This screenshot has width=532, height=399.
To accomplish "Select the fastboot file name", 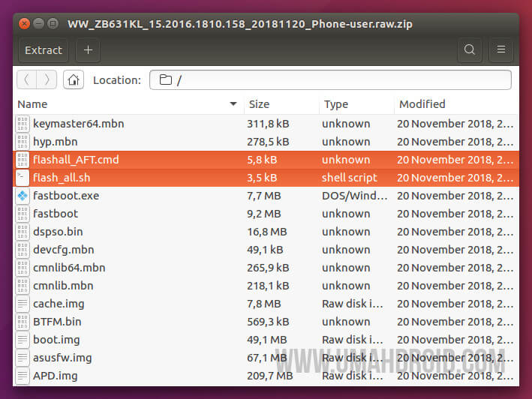I will 56,214.
